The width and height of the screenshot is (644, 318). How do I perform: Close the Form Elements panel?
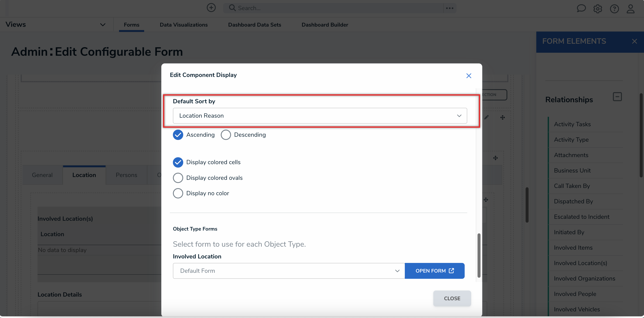pos(634,41)
